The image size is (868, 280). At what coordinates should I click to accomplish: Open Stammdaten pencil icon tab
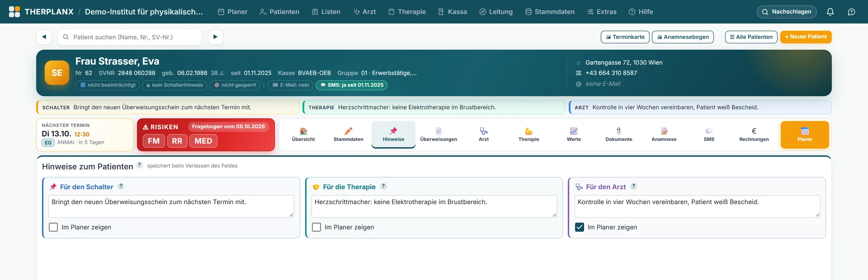(349, 131)
